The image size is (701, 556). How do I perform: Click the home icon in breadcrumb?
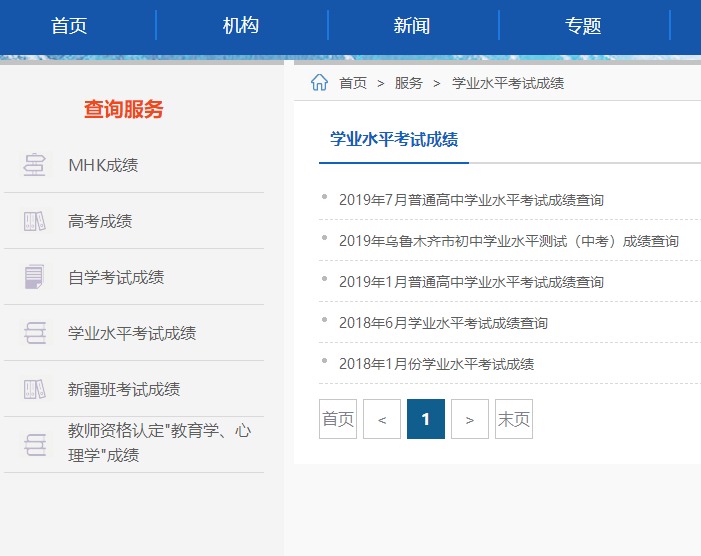pos(319,83)
